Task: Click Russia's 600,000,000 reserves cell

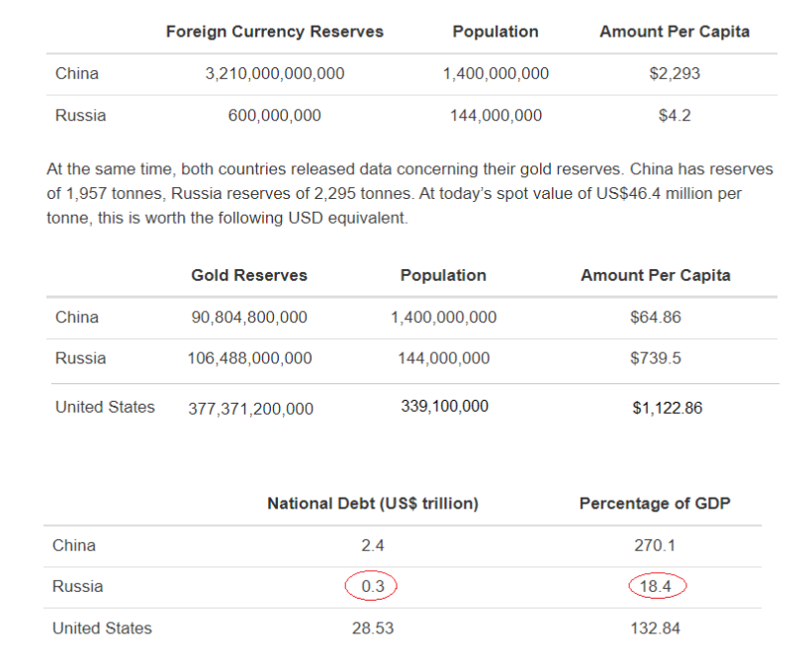Action: (x=274, y=116)
